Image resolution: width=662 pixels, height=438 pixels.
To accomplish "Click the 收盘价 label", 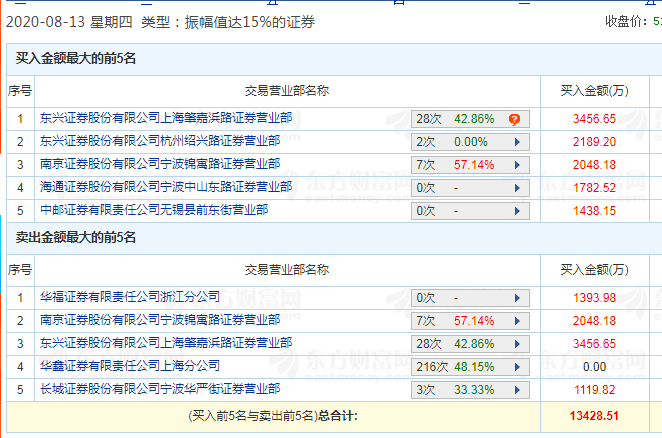I will (626, 21).
